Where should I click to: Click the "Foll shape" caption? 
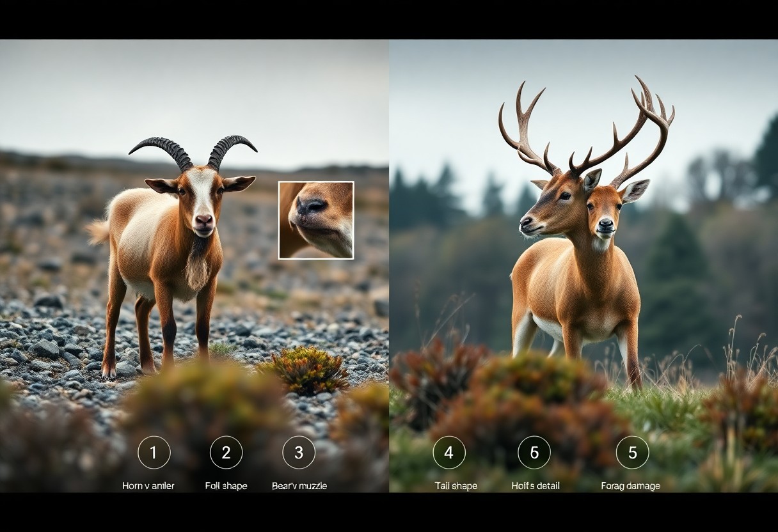(226, 486)
